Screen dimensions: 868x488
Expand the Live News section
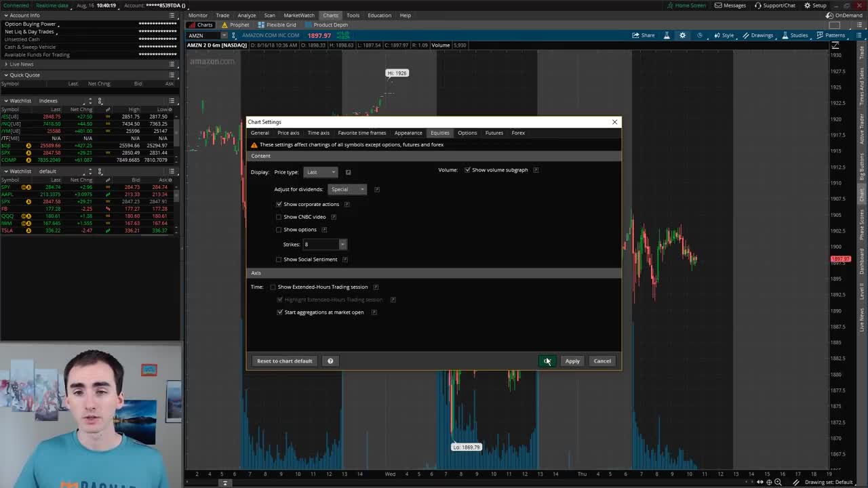pos(6,64)
